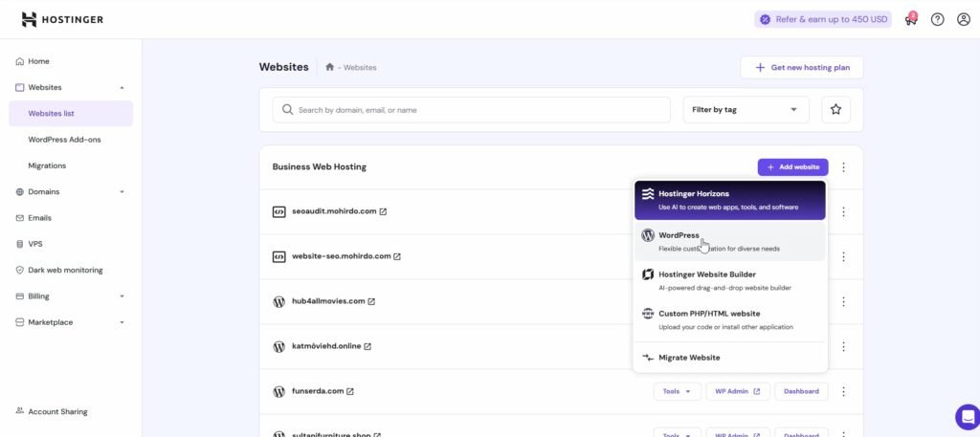Open Tools dropdown for funserda.com
This screenshot has height=437, width=980.
click(676, 391)
